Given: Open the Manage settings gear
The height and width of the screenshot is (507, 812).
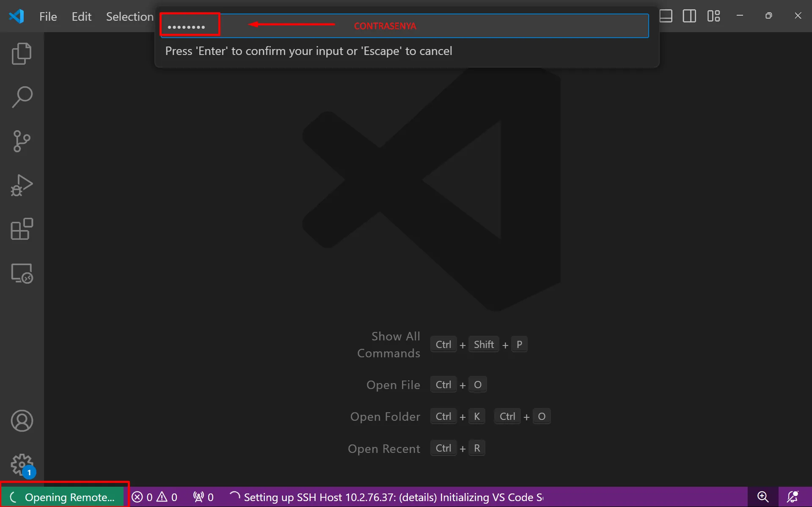Looking at the screenshot, I should point(22,464).
